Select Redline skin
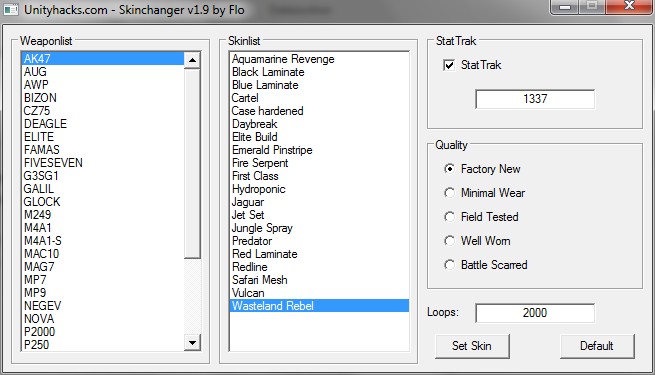This screenshot has width=655, height=375. point(319,266)
